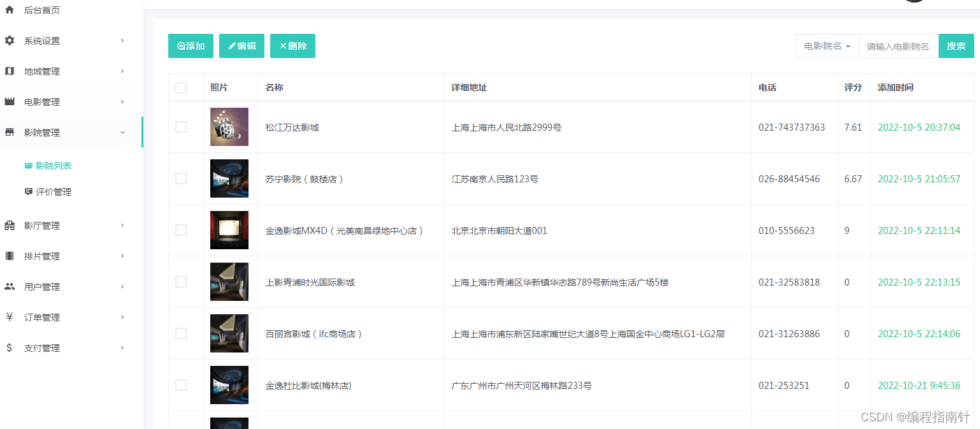This screenshot has height=429, width=980.
Task: Open the 金逸杜比影城(梅林店) photo thumbnail
Action: click(229, 385)
